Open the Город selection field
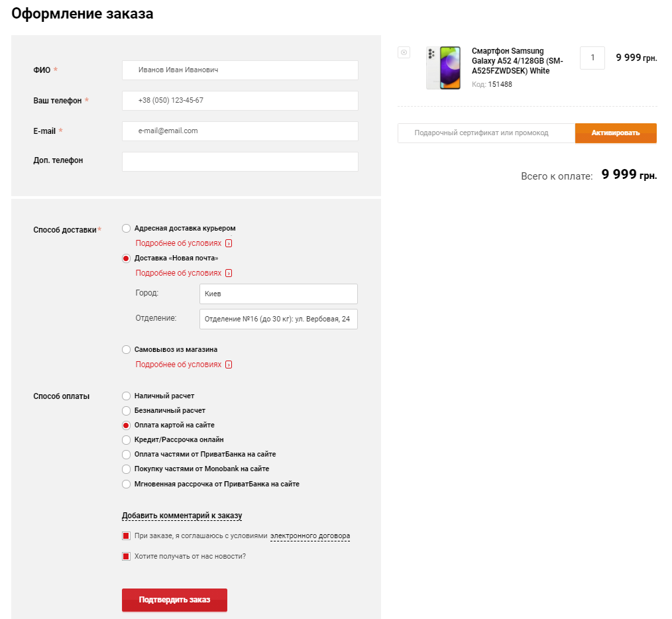The height and width of the screenshot is (619, 672). click(278, 294)
